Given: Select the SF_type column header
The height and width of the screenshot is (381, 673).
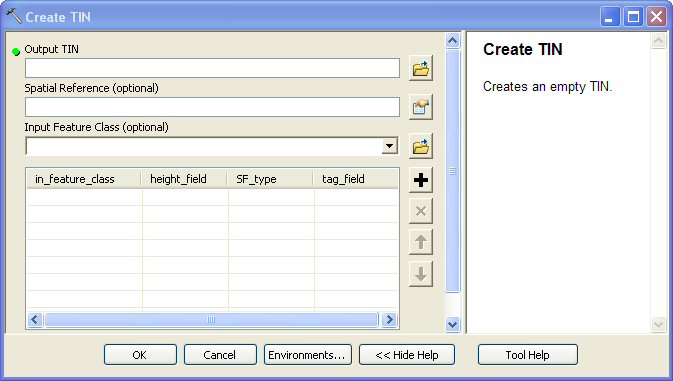Looking at the screenshot, I should click(270, 179).
